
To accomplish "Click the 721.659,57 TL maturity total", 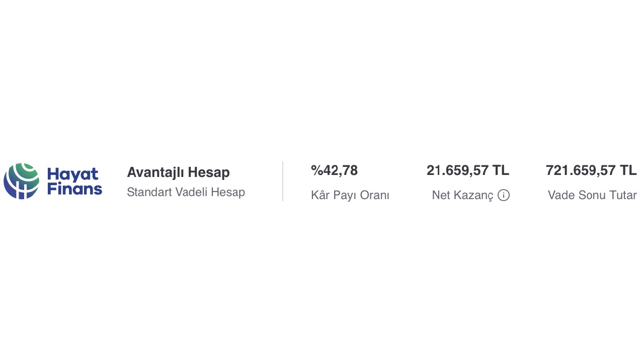I will [591, 170].
